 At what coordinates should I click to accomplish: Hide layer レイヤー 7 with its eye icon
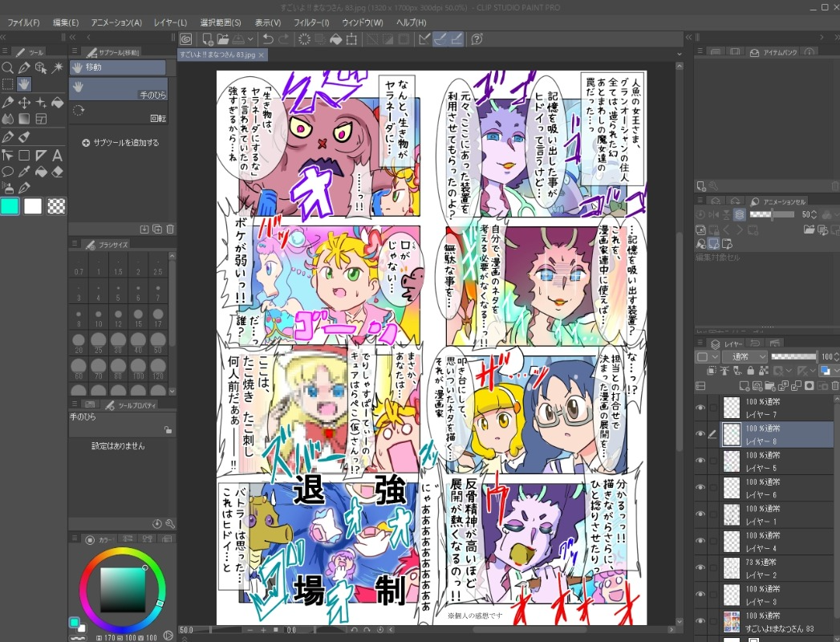point(700,408)
